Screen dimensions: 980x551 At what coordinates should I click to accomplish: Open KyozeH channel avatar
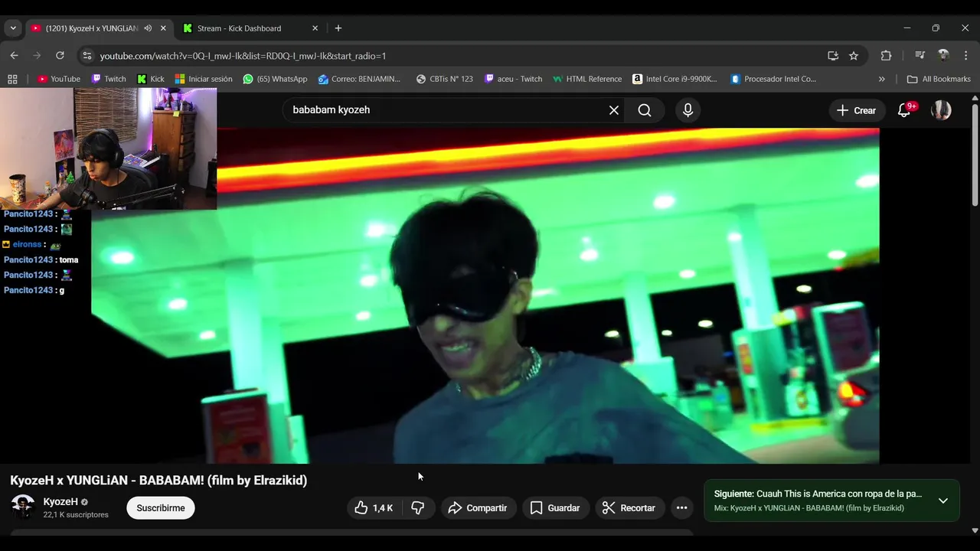point(23,507)
